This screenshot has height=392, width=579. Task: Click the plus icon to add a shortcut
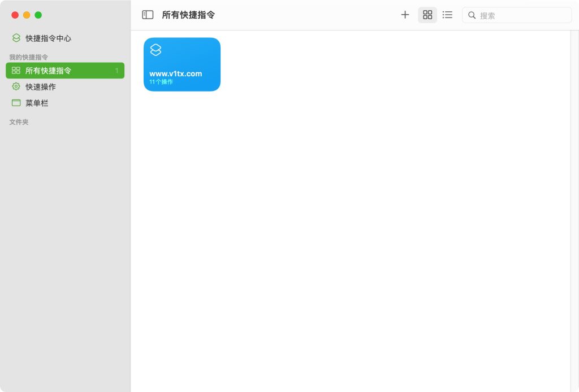coord(405,15)
